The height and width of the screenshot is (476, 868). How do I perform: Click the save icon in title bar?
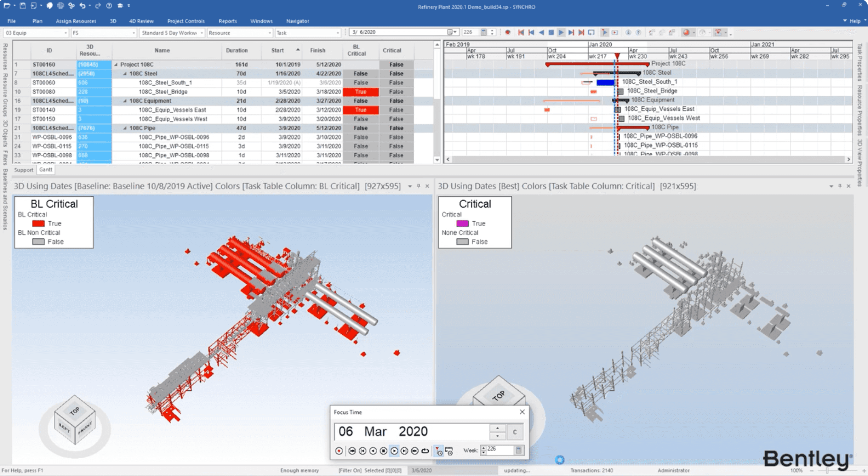pos(23,5)
